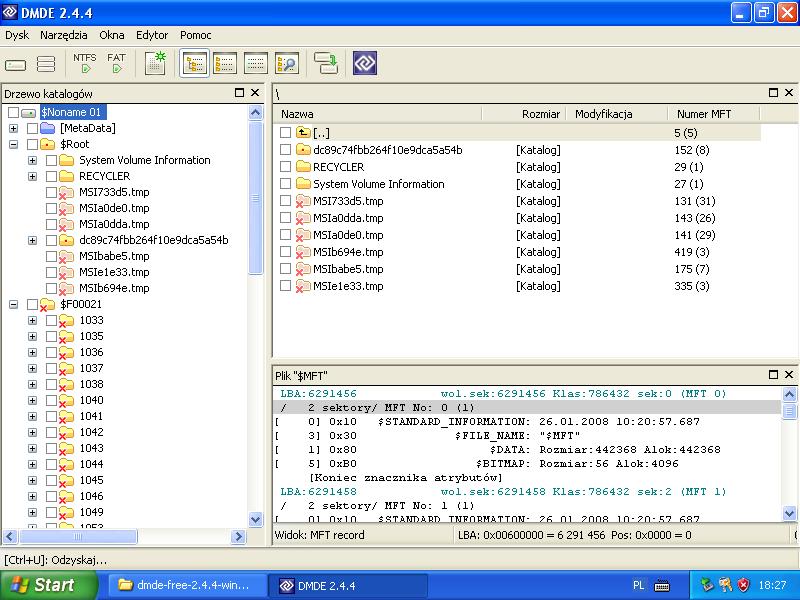This screenshot has height=600, width=800.
Task: Maximize the Drzewo katalogów panel
Action: (x=239, y=92)
